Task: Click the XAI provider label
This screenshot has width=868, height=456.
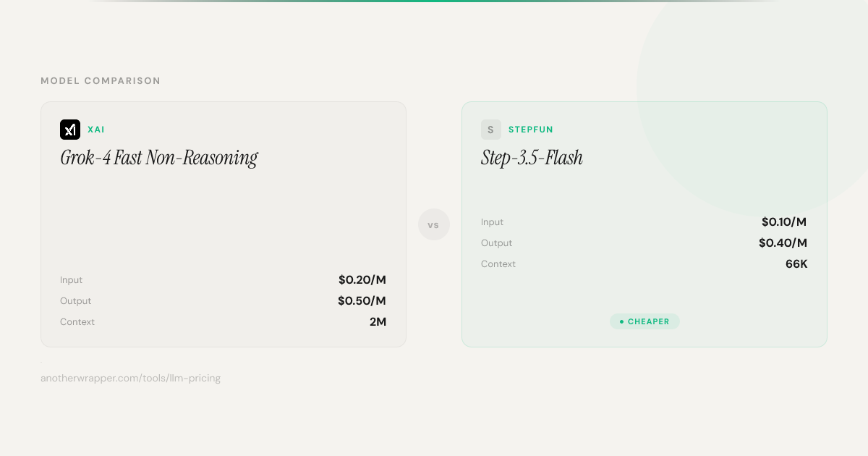Action: pos(96,130)
